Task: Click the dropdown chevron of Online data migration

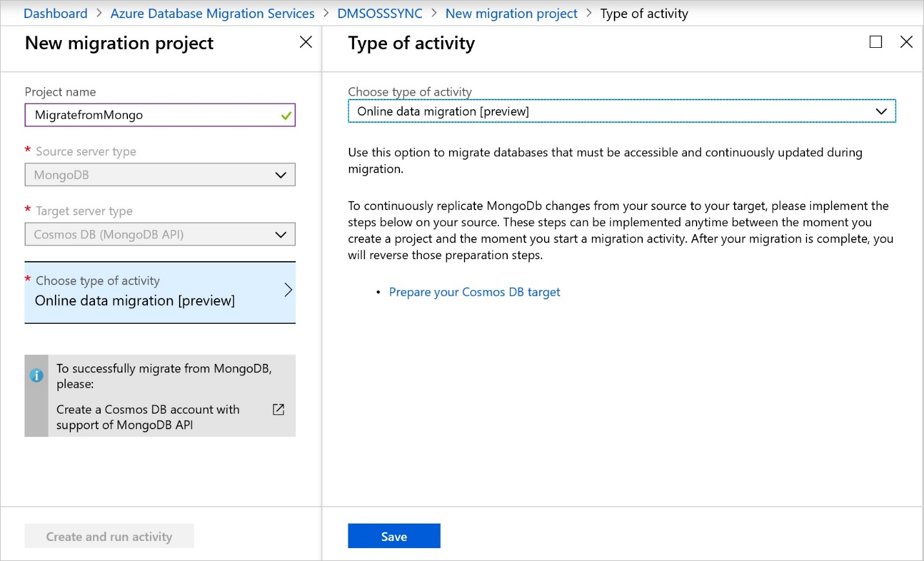Action: tap(881, 111)
